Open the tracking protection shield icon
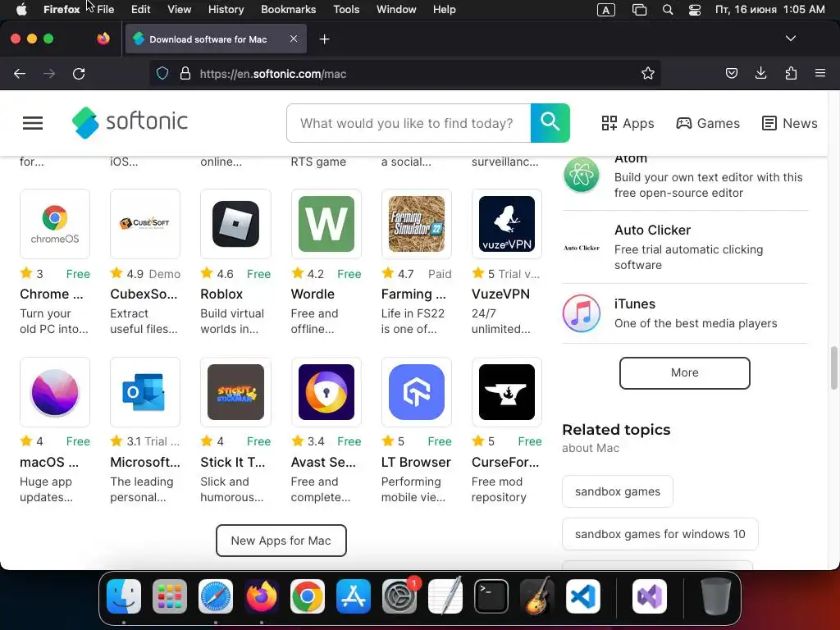The image size is (840, 630). (162, 73)
